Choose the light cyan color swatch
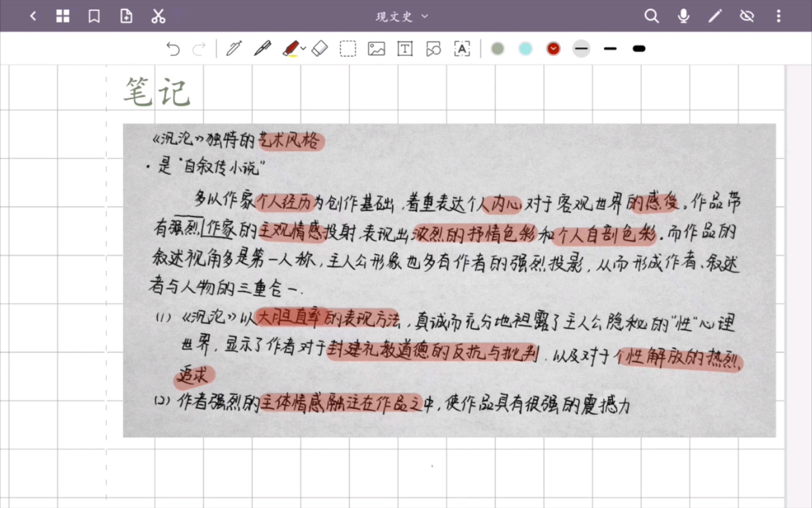Image resolution: width=812 pixels, height=508 pixels. (x=525, y=48)
